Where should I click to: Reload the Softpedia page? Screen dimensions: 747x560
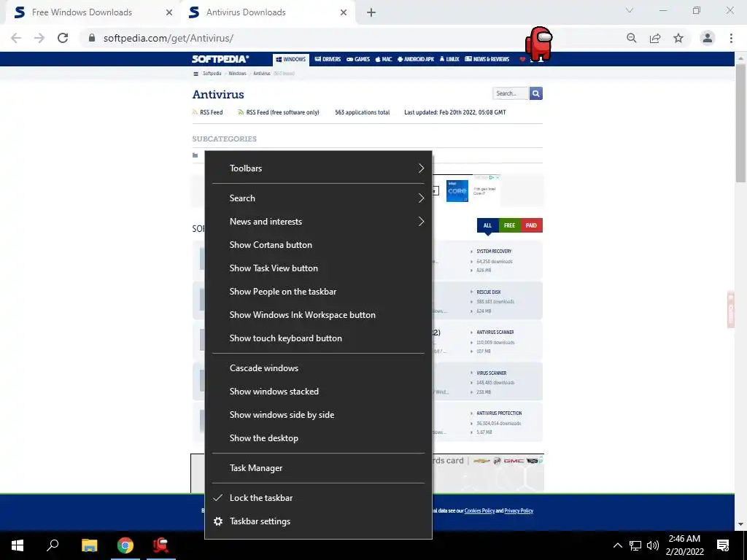63,38
